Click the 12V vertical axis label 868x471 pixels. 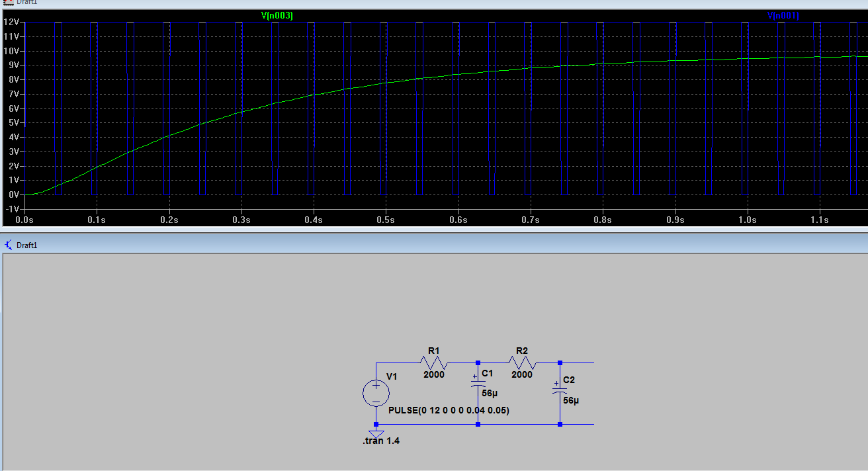[11, 22]
